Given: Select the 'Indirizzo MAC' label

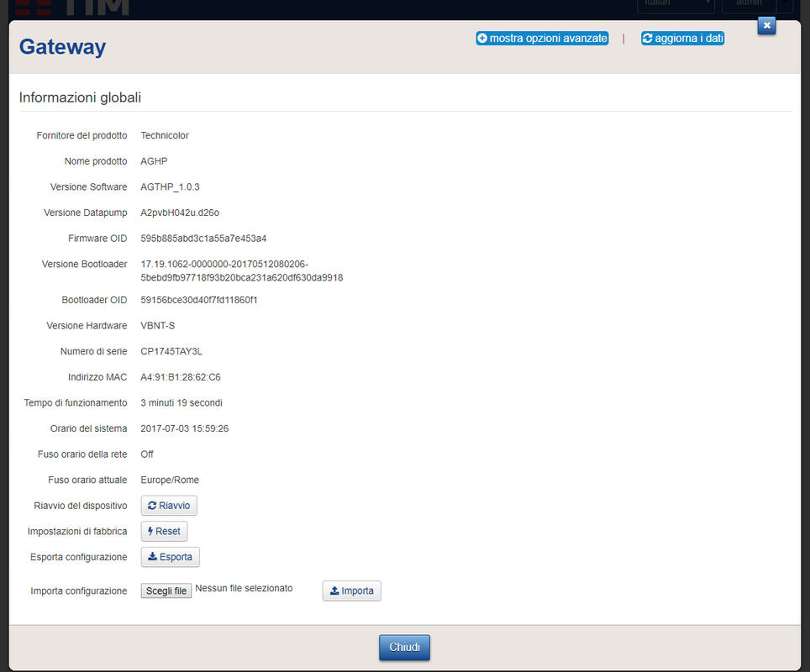Looking at the screenshot, I should tap(97, 378).
